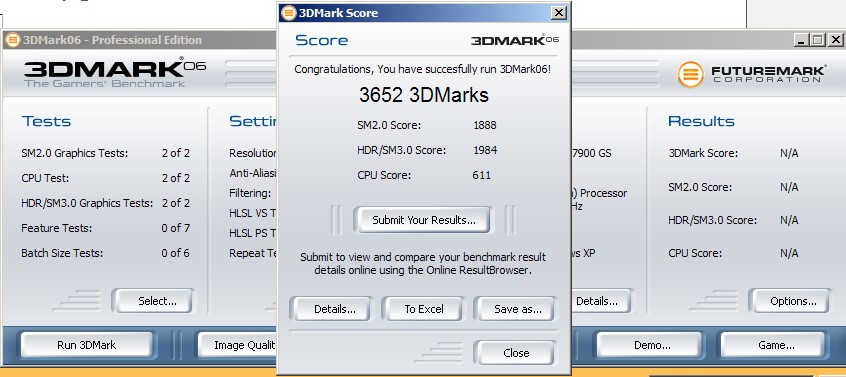This screenshot has width=846, height=377.
Task: Click 'HDR/SM3.0 Graphics Tests:' label
Action: (x=87, y=203)
